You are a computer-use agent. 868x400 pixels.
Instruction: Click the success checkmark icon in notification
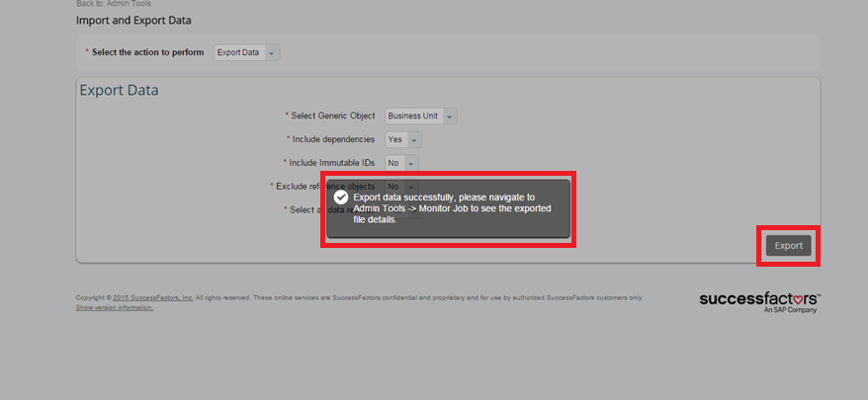pyautogui.click(x=340, y=198)
